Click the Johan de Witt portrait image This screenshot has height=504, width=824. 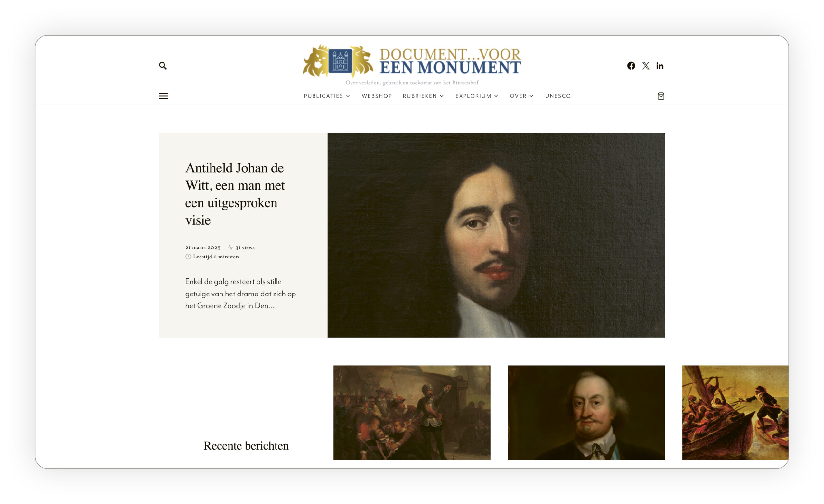click(x=496, y=235)
